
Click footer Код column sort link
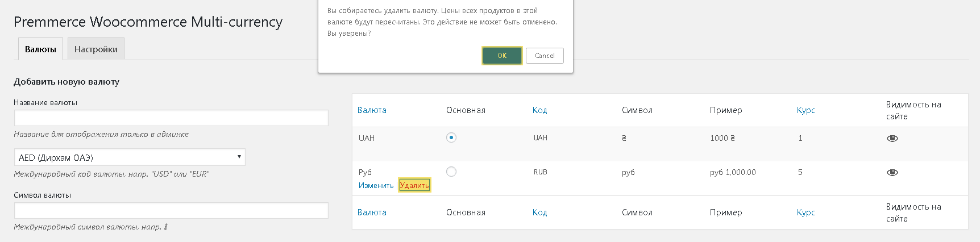pyautogui.click(x=539, y=212)
